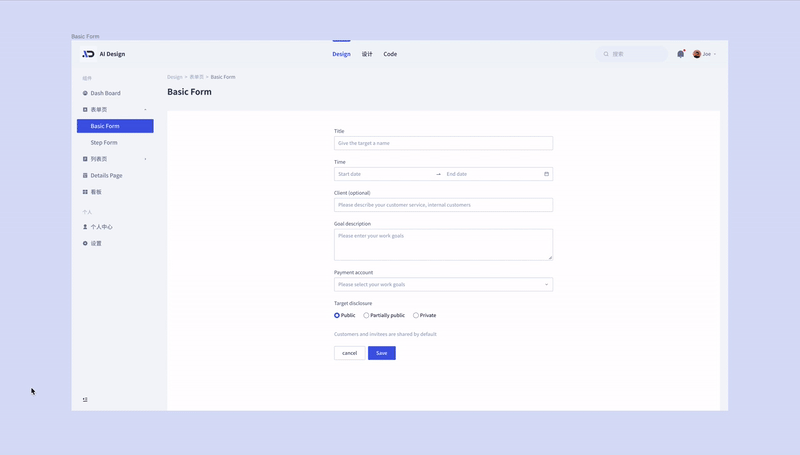
Task: Select the Private radio option
Action: pos(416,315)
